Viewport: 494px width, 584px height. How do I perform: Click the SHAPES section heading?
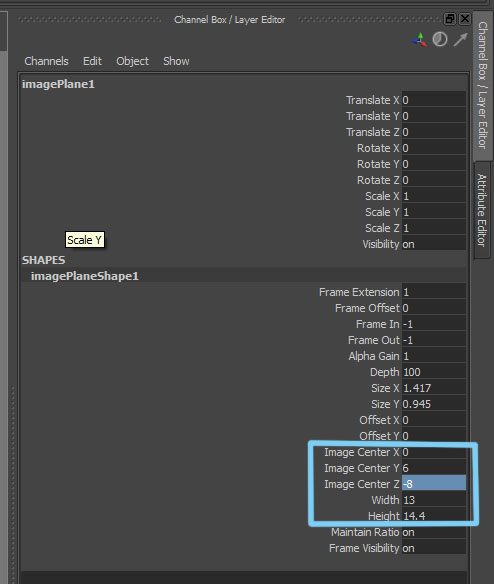point(44,260)
